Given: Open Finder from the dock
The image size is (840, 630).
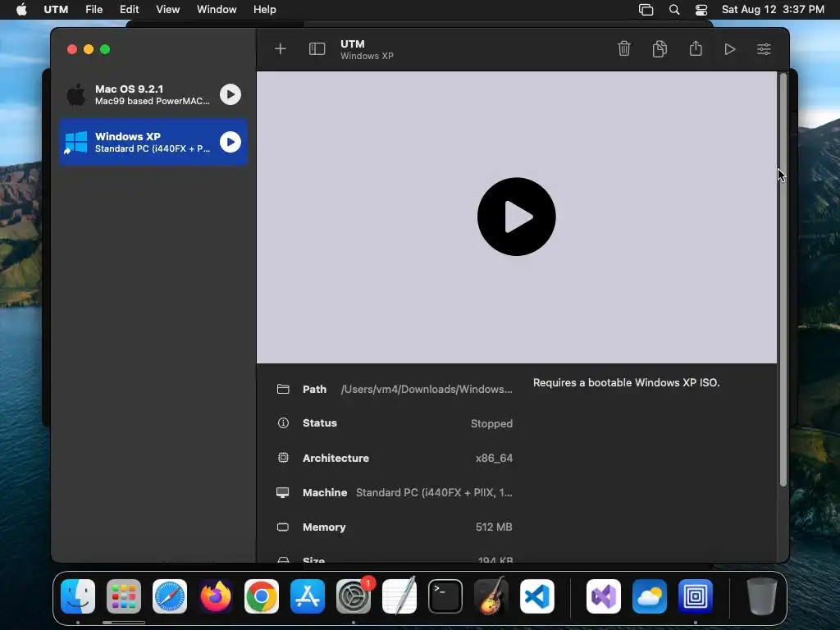Looking at the screenshot, I should [x=78, y=596].
